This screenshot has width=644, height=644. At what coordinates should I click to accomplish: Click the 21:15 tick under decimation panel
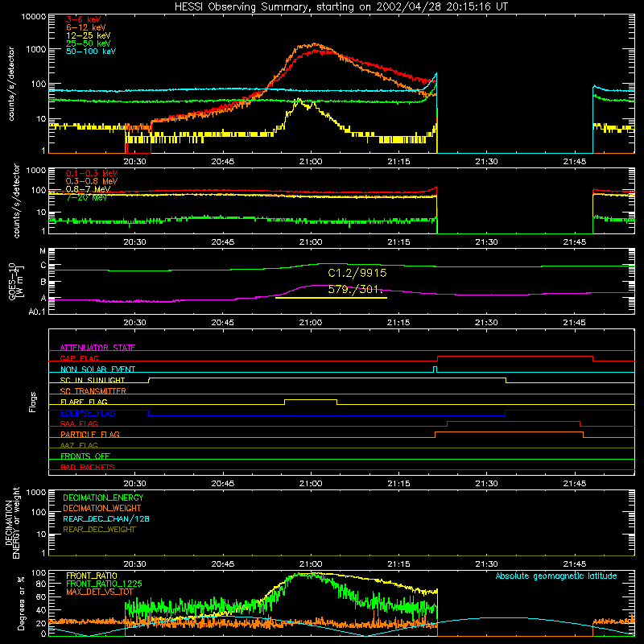(398, 564)
